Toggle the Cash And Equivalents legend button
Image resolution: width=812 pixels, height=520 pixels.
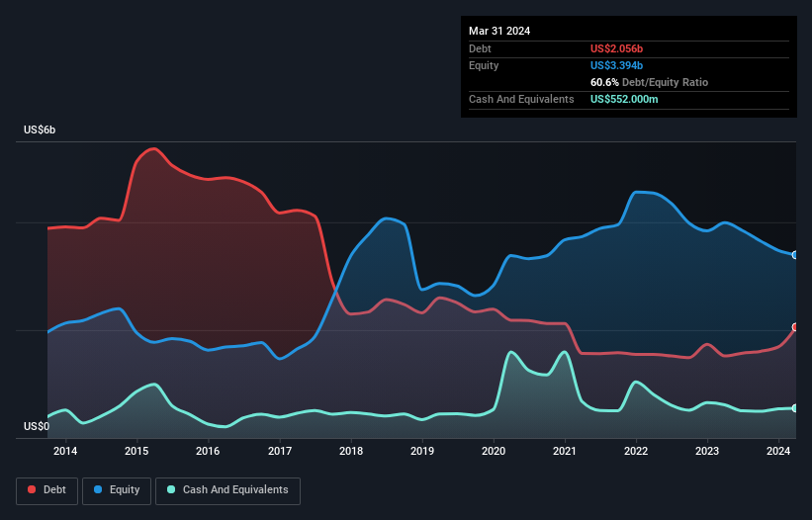(x=227, y=490)
